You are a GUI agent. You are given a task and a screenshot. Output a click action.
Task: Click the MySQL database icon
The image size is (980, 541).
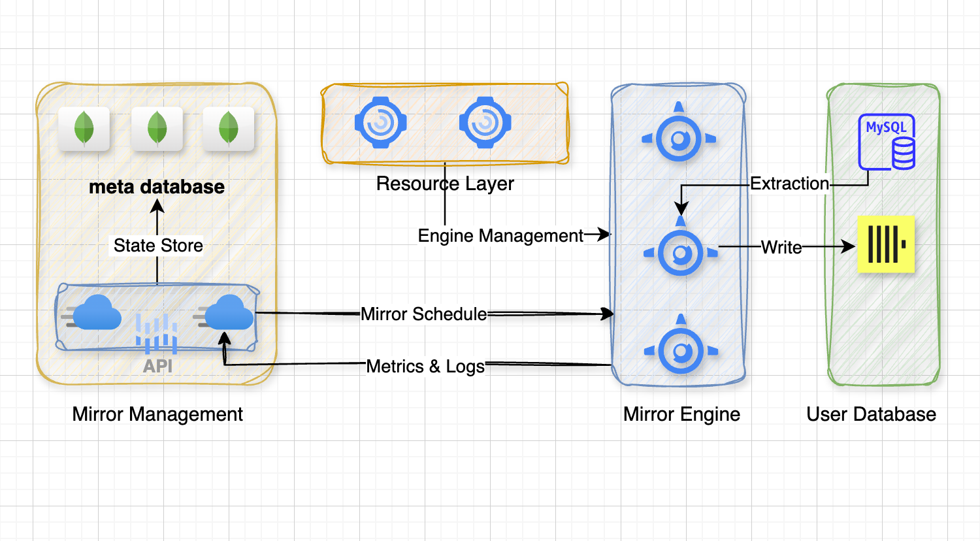coord(887,142)
